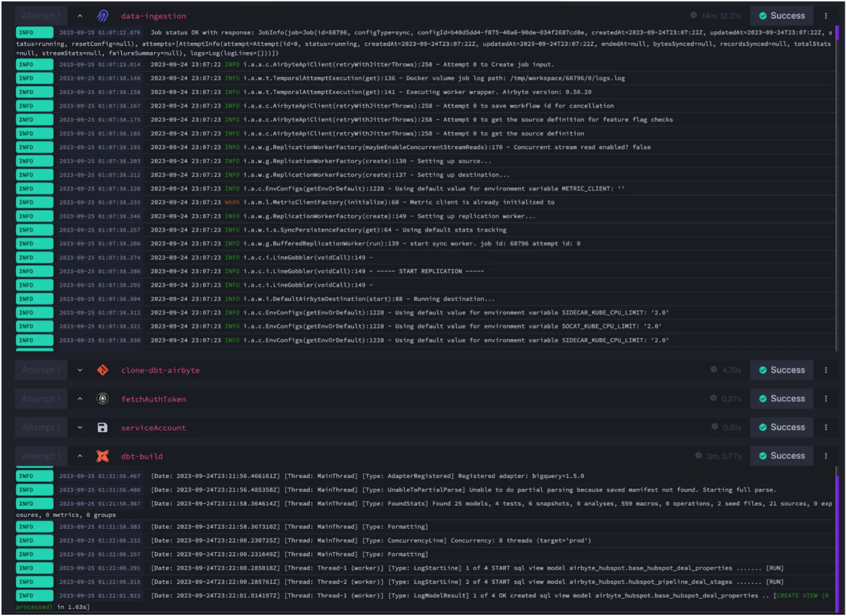The image size is (846, 616).
Task: Click the Success check icon on serviceAccount row
Action: coord(763,427)
